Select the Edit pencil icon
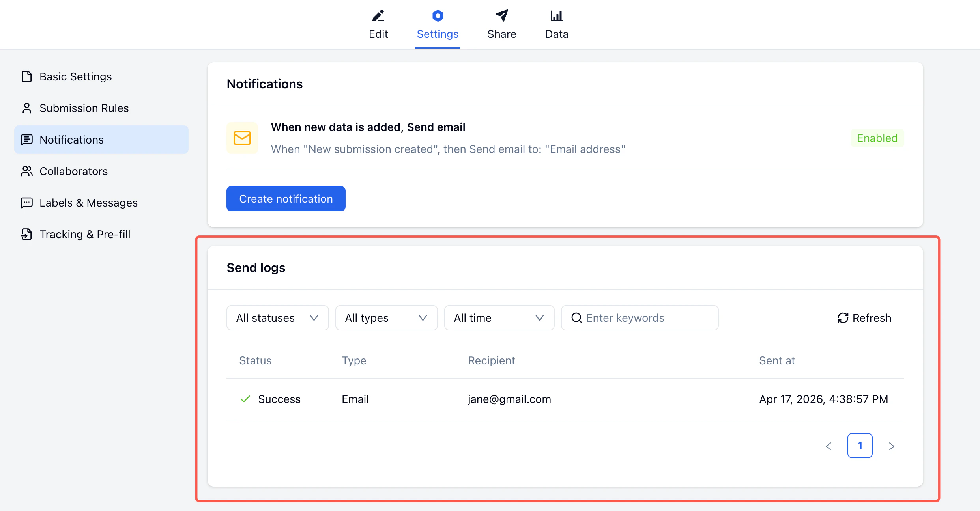This screenshot has height=511, width=980. [378, 16]
